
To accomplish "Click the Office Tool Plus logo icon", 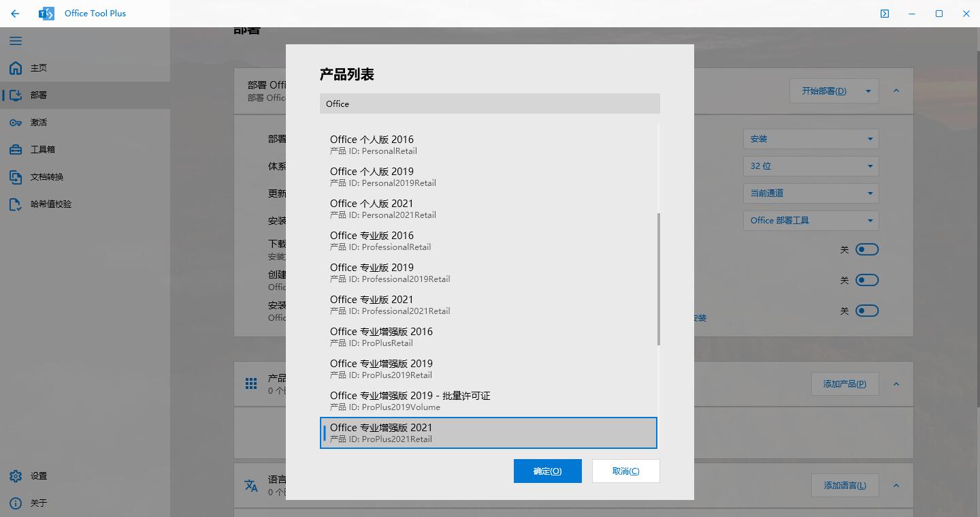I will 47,14.
